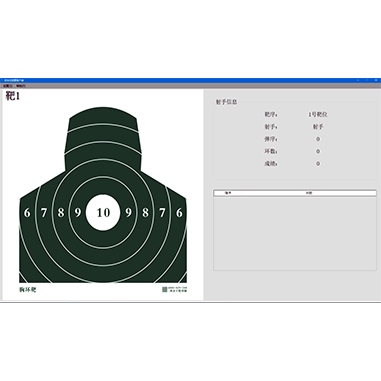Click the left 8 ring number

pos(61,212)
